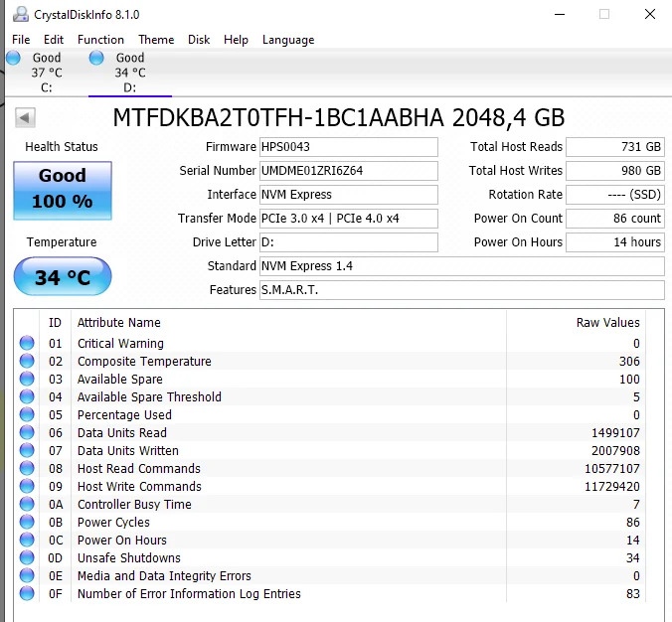
Task: Click status orb for Host Write Commands row
Action: click(27, 486)
